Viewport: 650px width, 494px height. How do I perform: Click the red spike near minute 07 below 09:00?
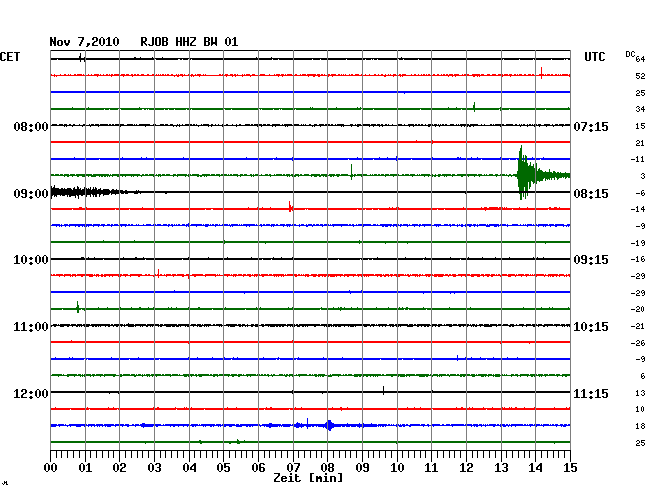(291, 207)
